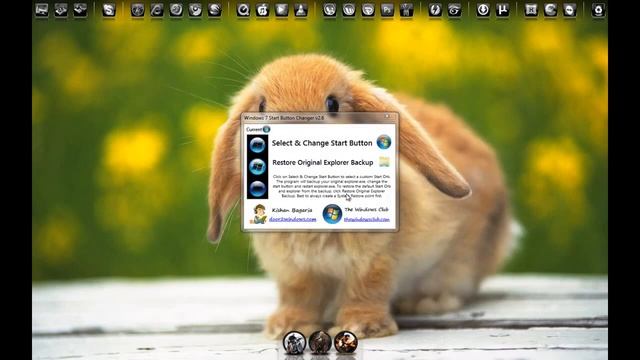Open the Recycle Bin dock icon
Image resolution: width=640 pixels, height=360 pixels.
[598, 10]
